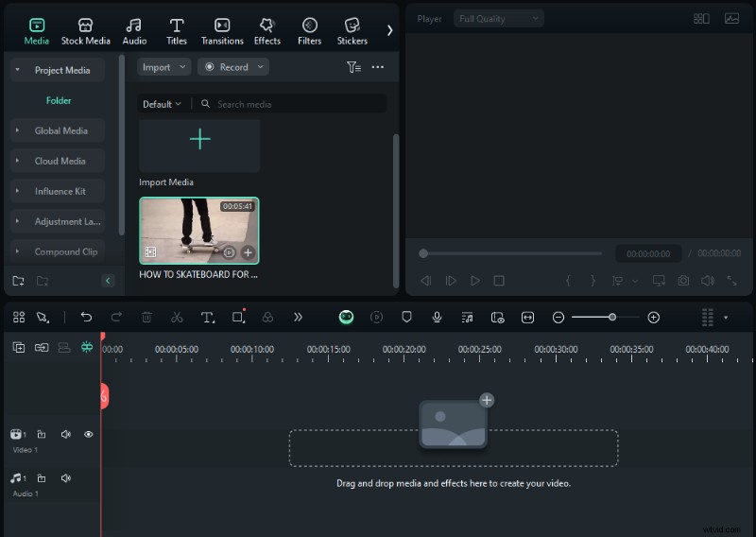Open the media filter icon

coord(353,67)
